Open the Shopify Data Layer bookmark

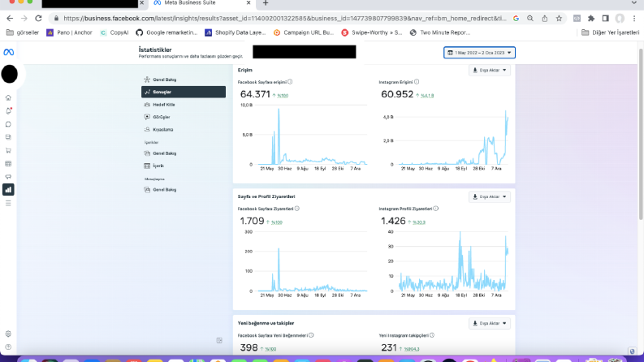(236, 32)
